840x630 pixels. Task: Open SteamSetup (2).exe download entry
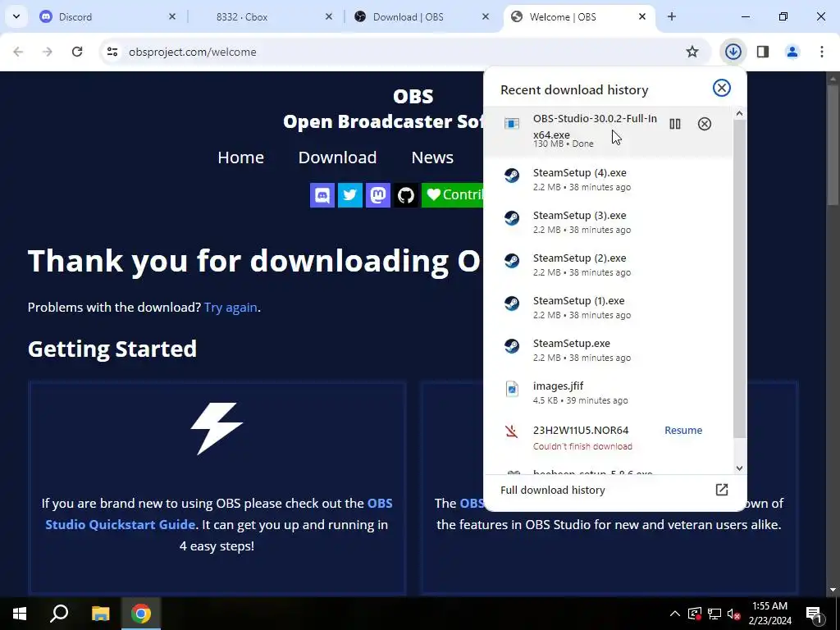(x=608, y=265)
